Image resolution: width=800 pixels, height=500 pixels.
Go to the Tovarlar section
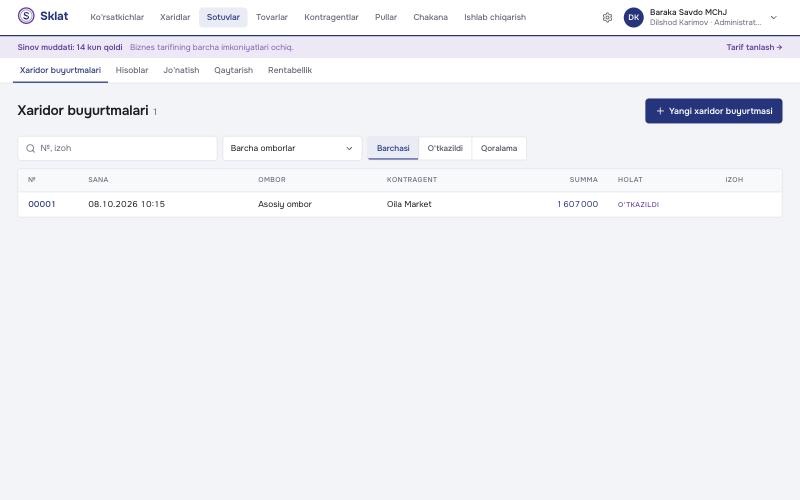click(x=272, y=17)
